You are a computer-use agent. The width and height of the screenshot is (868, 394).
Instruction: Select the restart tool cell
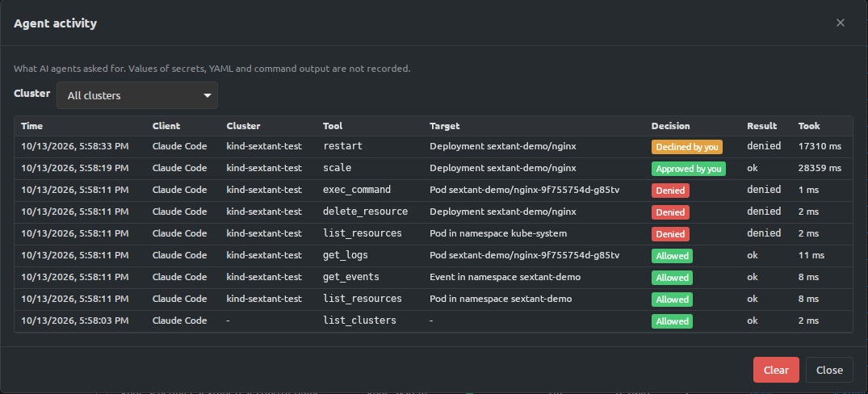(x=342, y=146)
